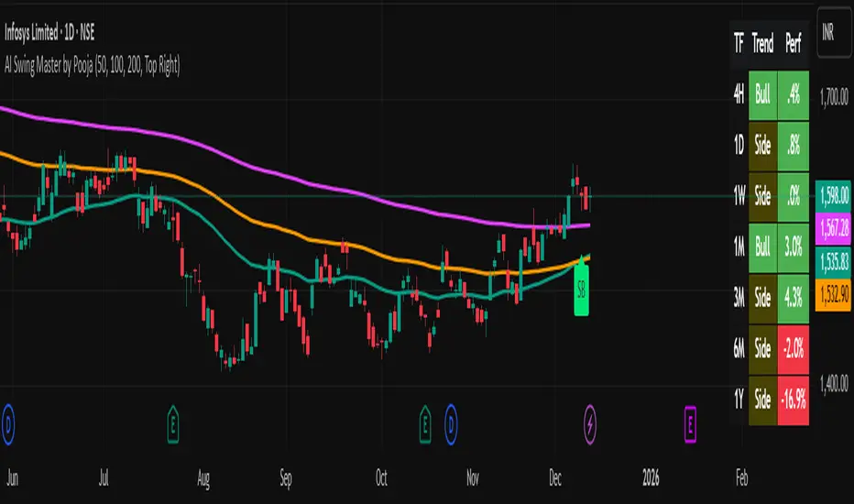Click the Dec label on the time axis

click(x=555, y=478)
